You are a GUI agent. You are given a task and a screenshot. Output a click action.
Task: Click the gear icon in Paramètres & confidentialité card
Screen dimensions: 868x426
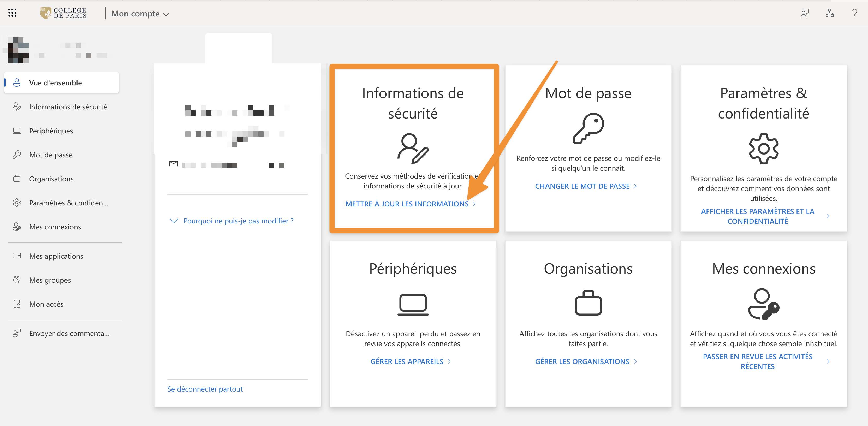point(763,149)
